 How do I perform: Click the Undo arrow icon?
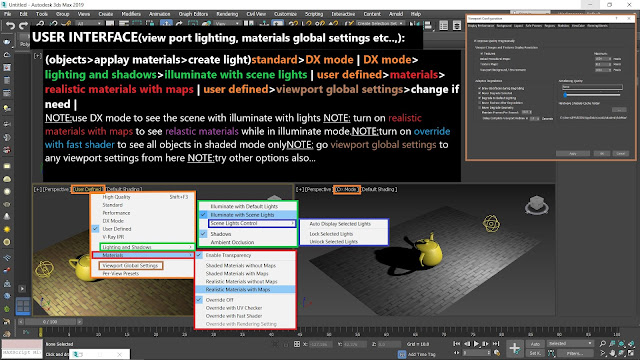tap(10, 26)
